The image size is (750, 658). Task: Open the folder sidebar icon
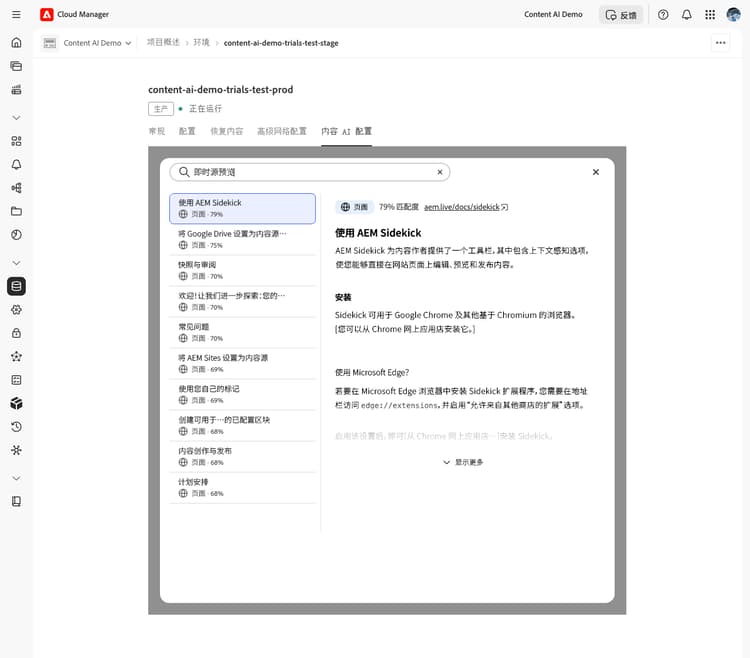point(16,211)
